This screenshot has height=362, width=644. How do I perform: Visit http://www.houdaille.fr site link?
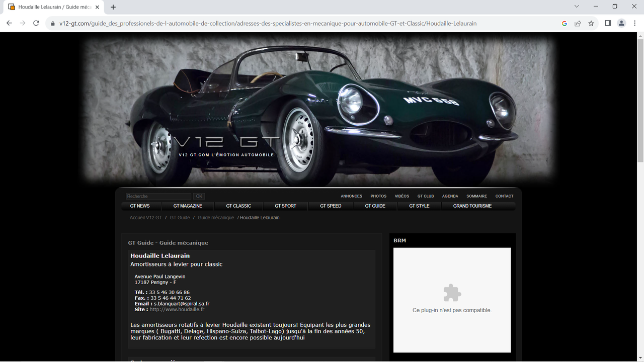tap(177, 310)
